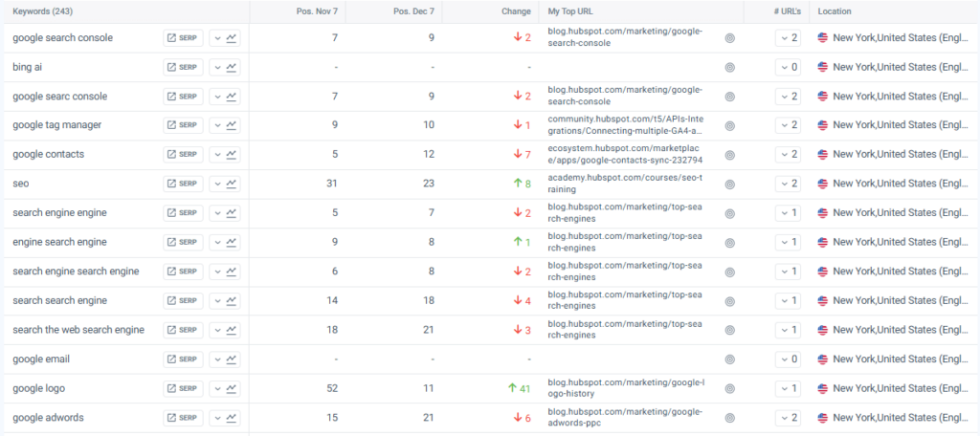Image resolution: width=980 pixels, height=436 pixels.
Task: Sort by Change column header
Action: [x=516, y=11]
